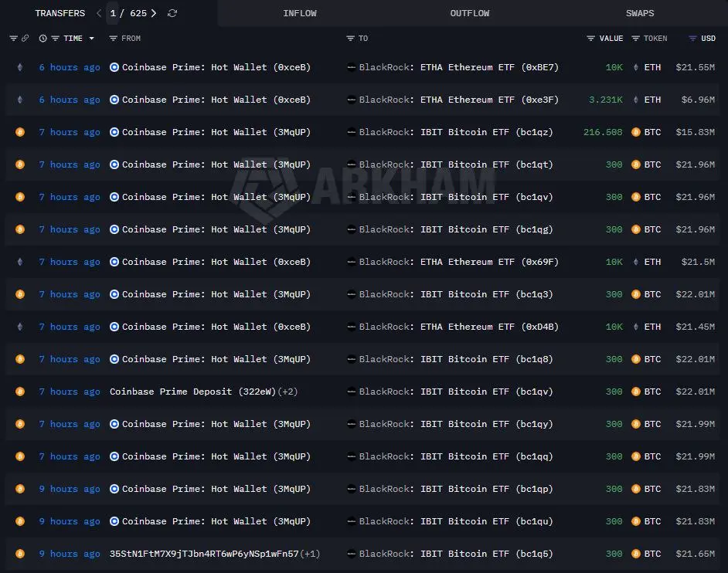Open BlackRock IBIT Bitcoin ETF (bc1qp) recipient
The height and width of the screenshot is (573, 728).
[x=456, y=489]
